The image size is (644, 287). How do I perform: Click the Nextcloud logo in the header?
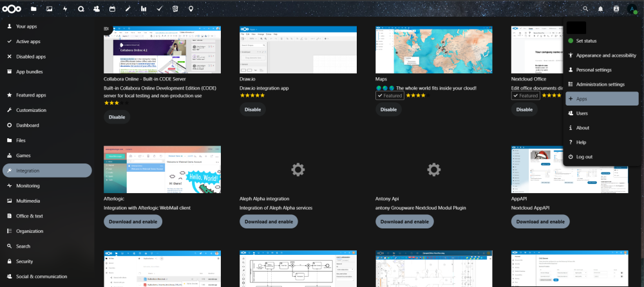(x=12, y=8)
